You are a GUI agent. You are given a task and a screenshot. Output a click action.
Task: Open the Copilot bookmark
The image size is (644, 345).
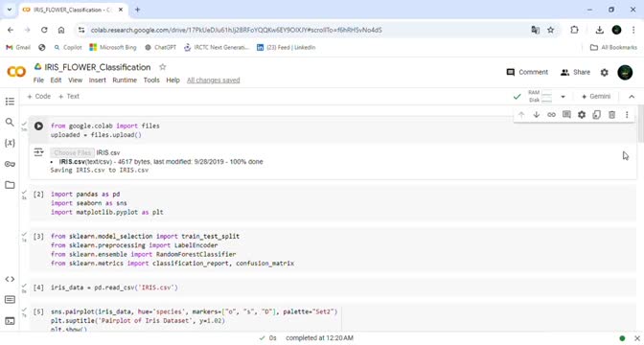68,47
